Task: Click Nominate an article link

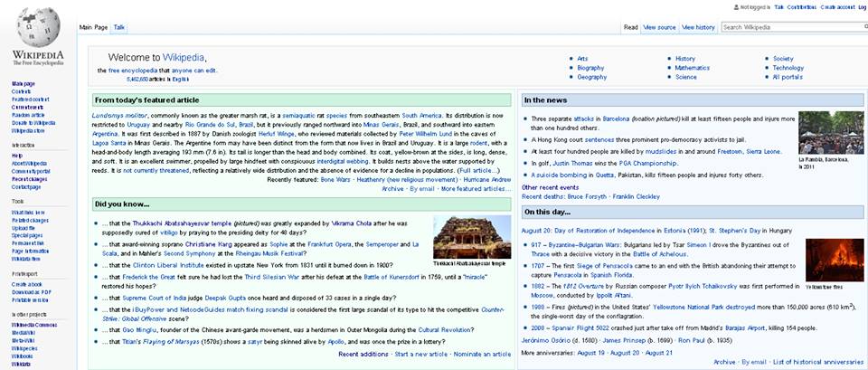Action: click(x=482, y=354)
